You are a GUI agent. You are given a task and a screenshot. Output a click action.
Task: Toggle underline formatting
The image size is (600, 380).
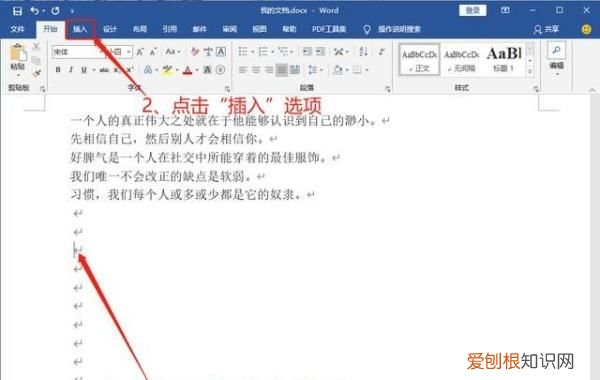[x=83, y=70]
